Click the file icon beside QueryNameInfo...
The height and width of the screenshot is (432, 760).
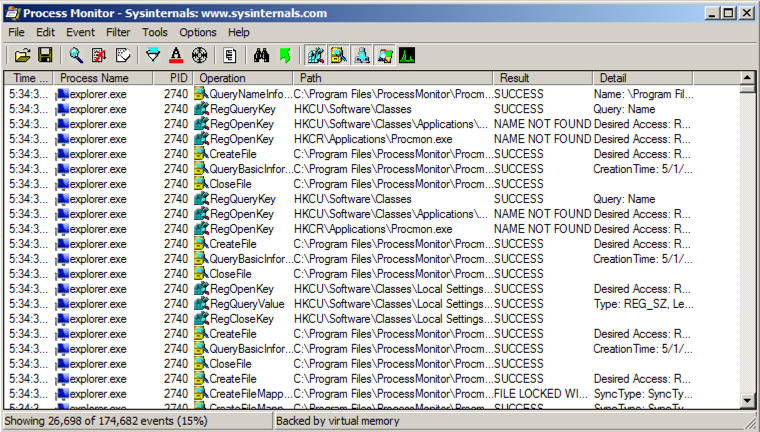[x=201, y=94]
